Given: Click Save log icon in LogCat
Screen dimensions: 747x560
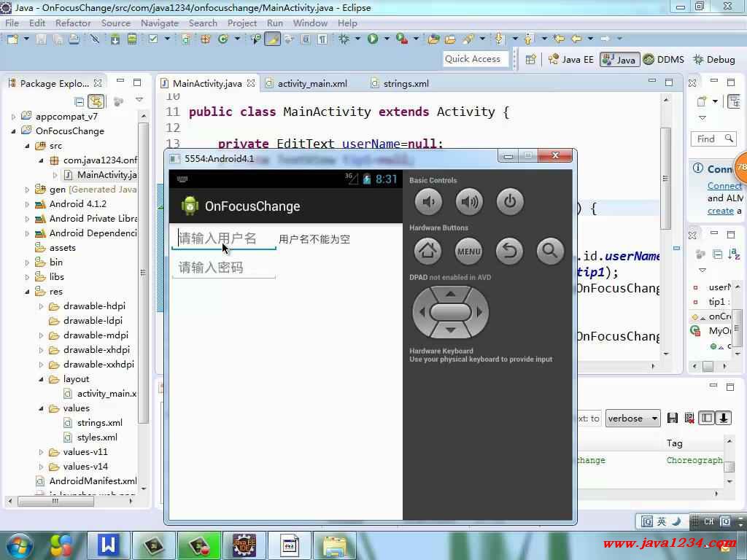Looking at the screenshot, I should [x=672, y=418].
